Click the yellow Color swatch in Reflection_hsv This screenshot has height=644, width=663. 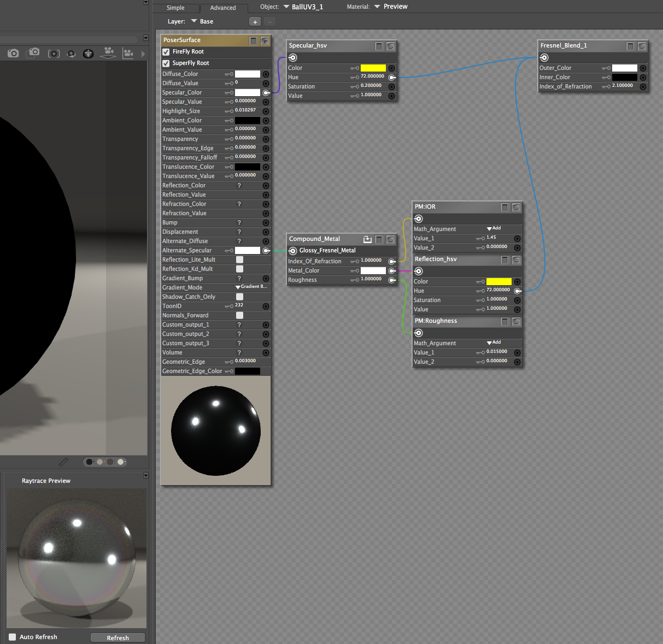click(x=499, y=282)
